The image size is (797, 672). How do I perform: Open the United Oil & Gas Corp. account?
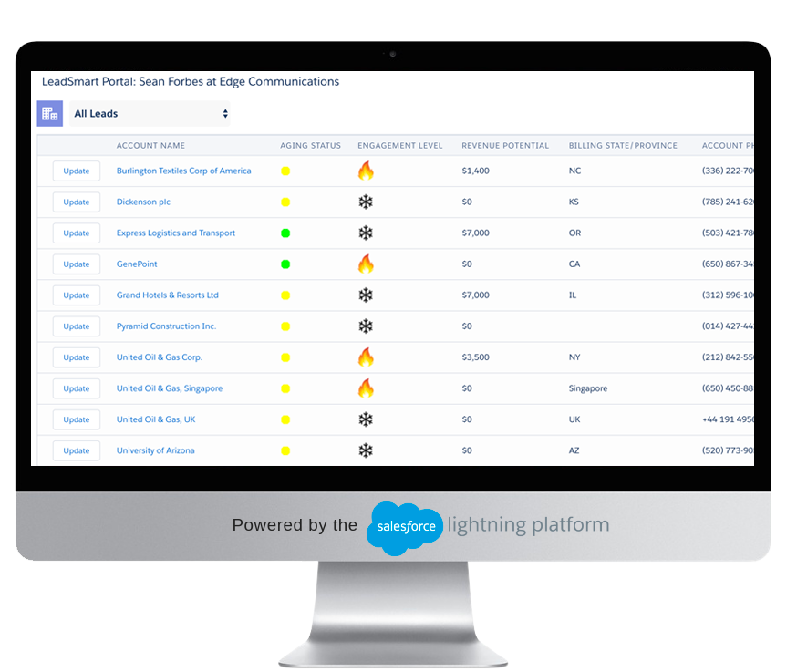[159, 357]
